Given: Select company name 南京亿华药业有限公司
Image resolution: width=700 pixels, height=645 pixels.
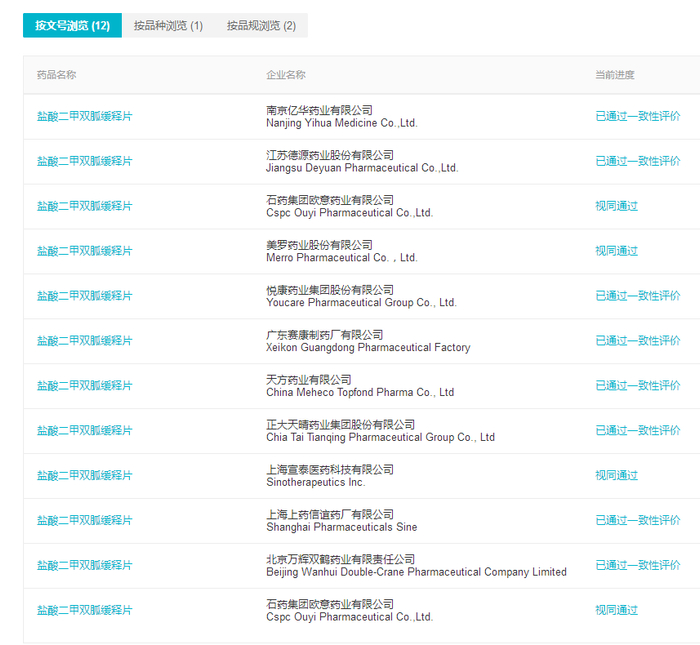Looking at the screenshot, I should tap(319, 110).
